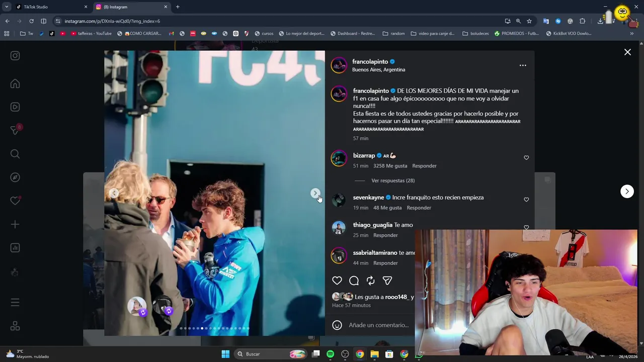Open the Meta apps grid icon
This screenshot has height=362, width=644.
click(15, 326)
